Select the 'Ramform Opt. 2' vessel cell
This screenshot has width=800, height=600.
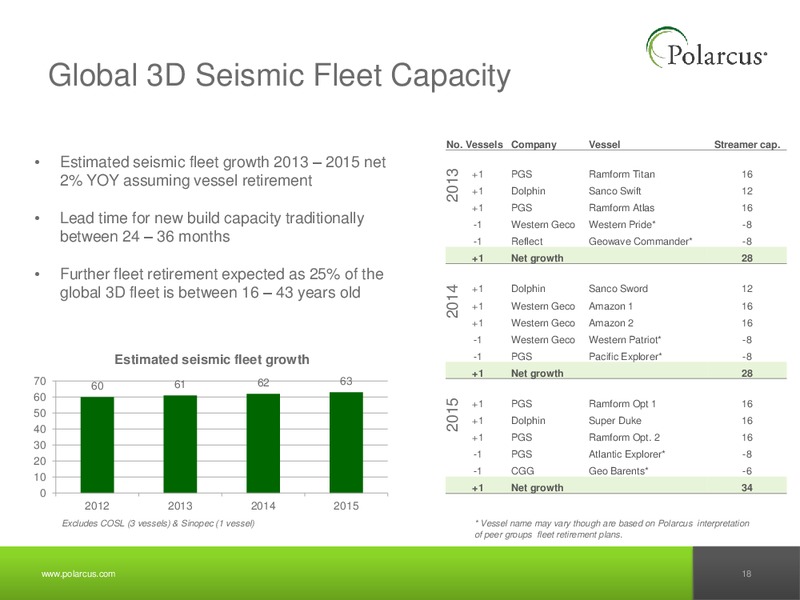click(624, 437)
